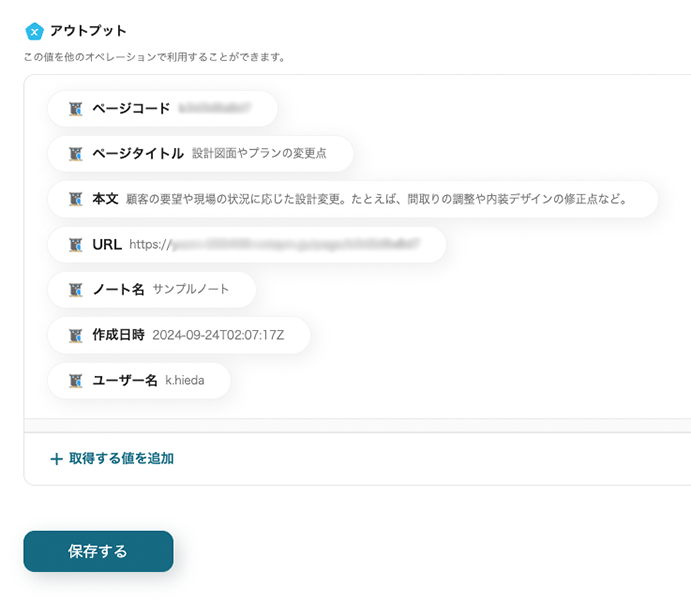Click the icon beside ページタイトル

pos(75,154)
